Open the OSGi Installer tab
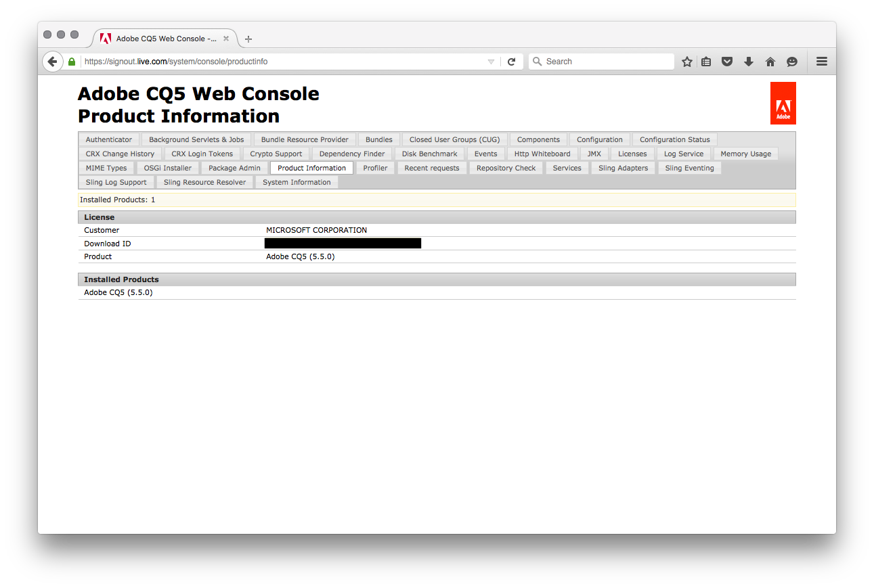This screenshot has width=874, height=588. (168, 168)
